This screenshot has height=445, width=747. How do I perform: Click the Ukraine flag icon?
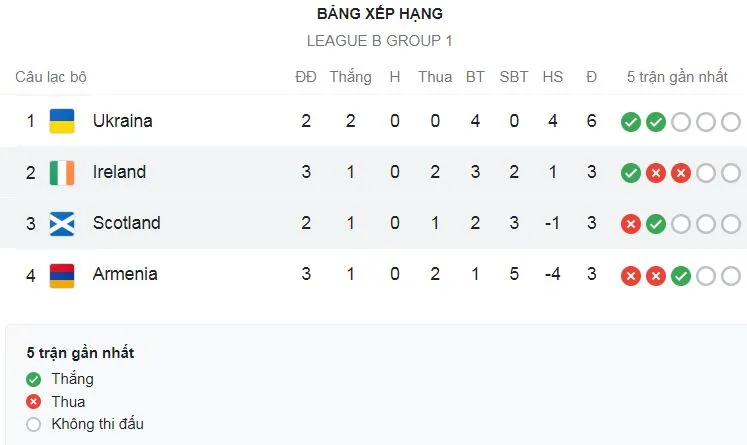point(62,121)
